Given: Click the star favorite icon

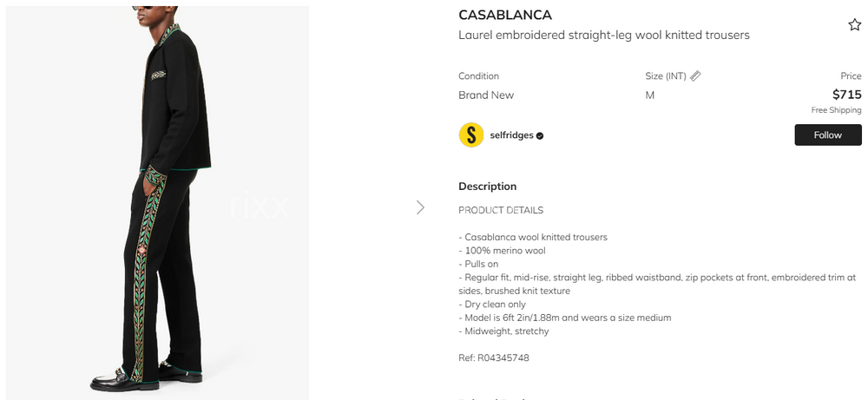Looking at the screenshot, I should [x=854, y=25].
